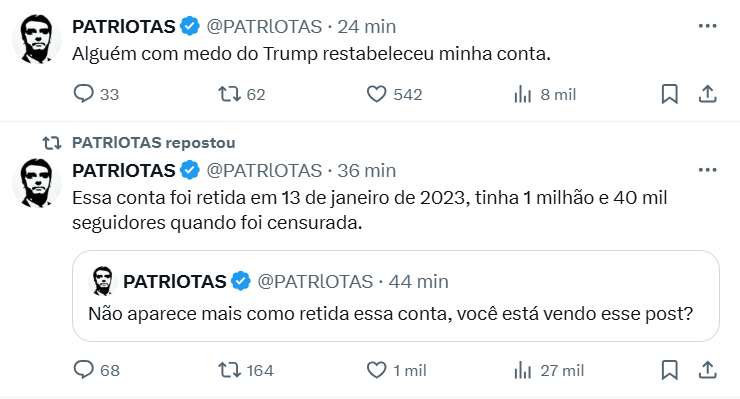Image resolution: width=740 pixels, height=399 pixels.
Task: Open the PATRIOTAS profile avatar on top tweet
Action: pyautogui.click(x=36, y=39)
